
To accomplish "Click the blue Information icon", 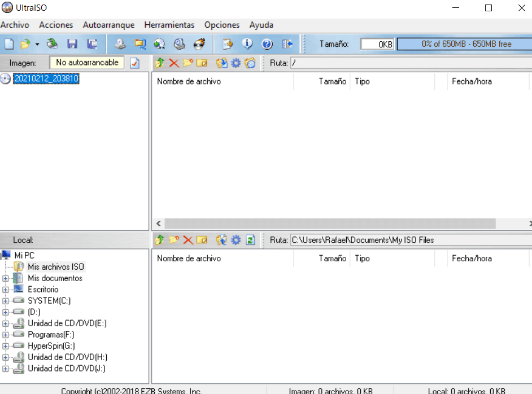I will tap(247, 43).
